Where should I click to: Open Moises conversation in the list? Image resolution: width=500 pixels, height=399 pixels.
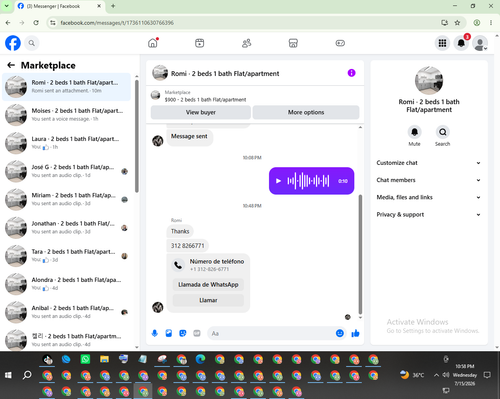pos(66,115)
